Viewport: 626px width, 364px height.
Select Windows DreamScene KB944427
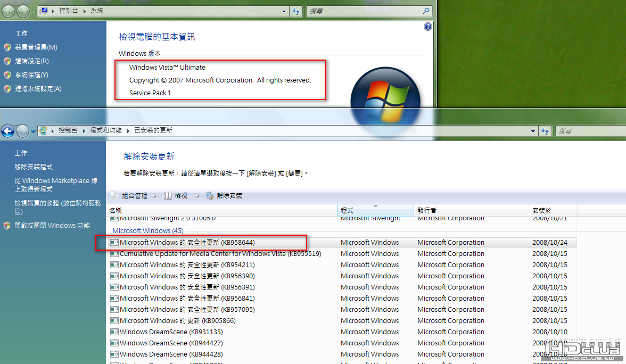click(x=342, y=343)
